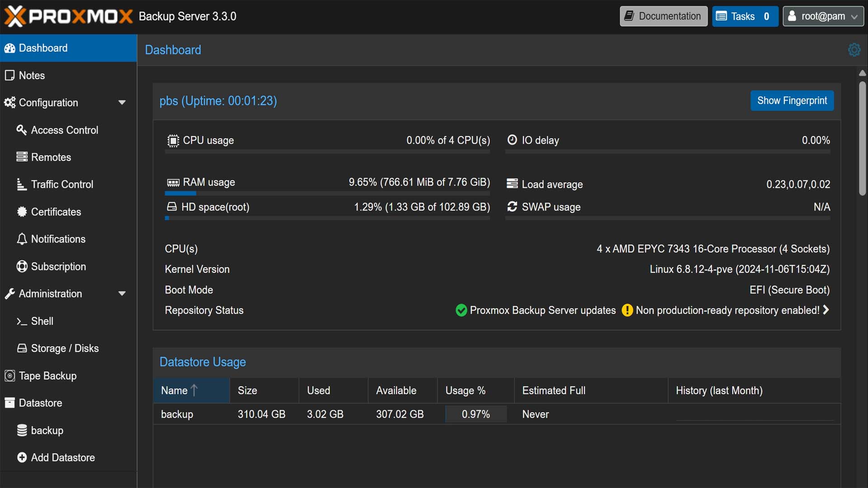The height and width of the screenshot is (488, 868).
Task: Click the SWAP usage refresh icon
Action: [512, 207]
